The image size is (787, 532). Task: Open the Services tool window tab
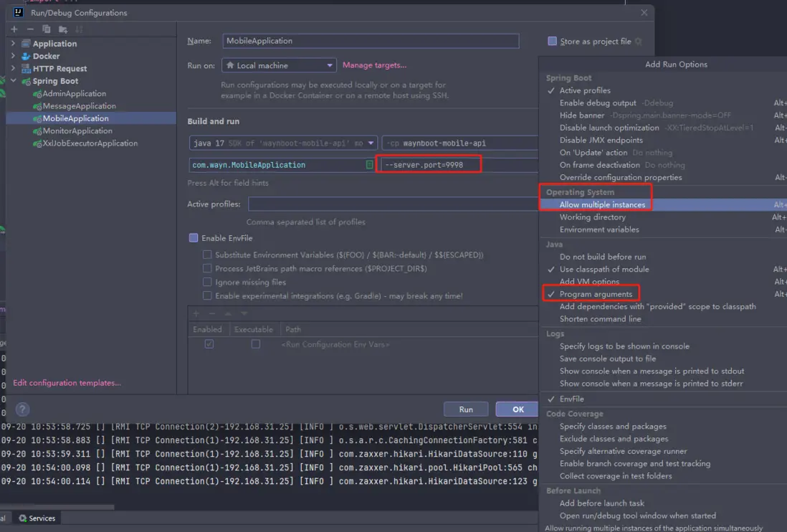point(37,518)
